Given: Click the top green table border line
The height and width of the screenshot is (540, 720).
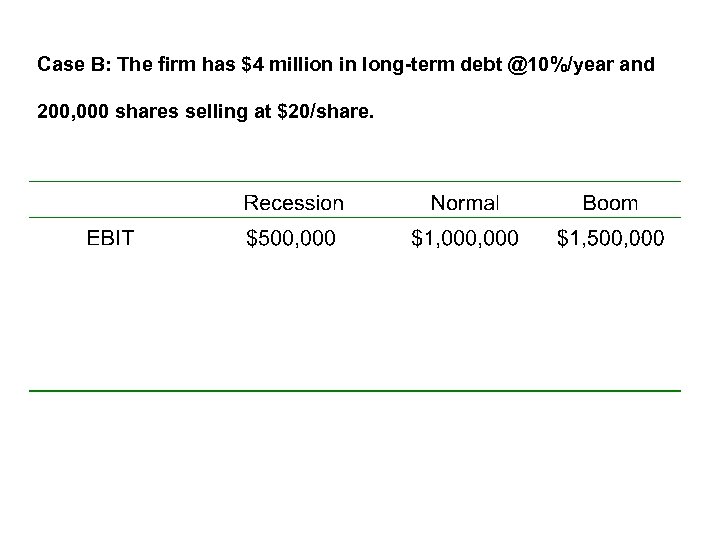Looking at the screenshot, I should pyautogui.click(x=355, y=182).
